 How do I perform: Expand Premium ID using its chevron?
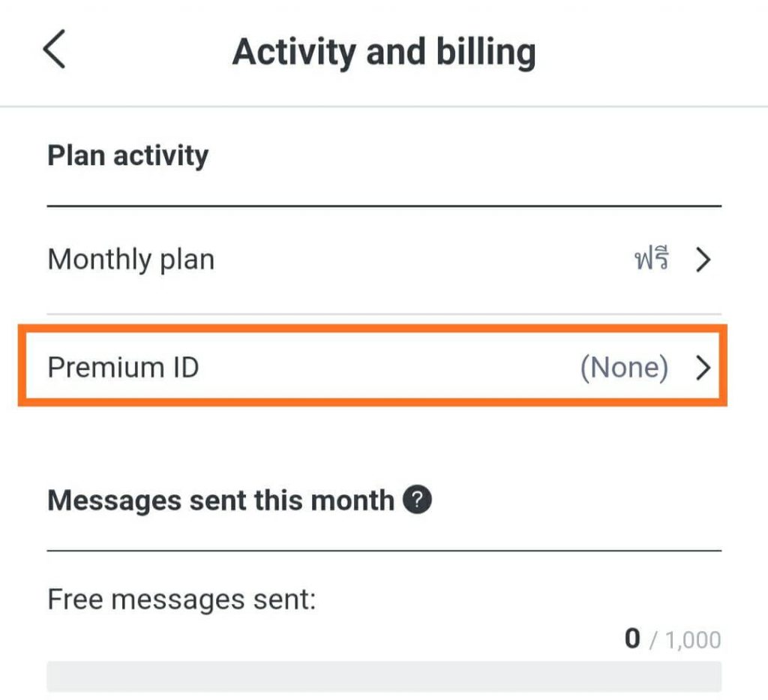click(703, 368)
